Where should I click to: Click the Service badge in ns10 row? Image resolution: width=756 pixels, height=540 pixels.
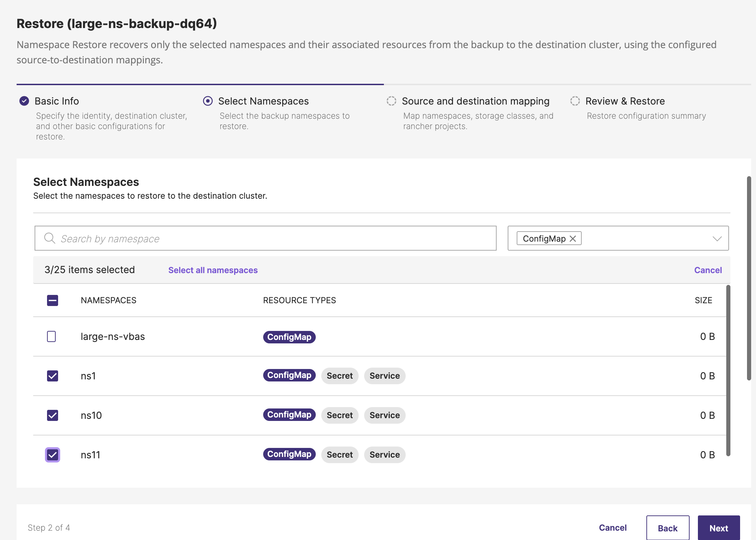(384, 415)
